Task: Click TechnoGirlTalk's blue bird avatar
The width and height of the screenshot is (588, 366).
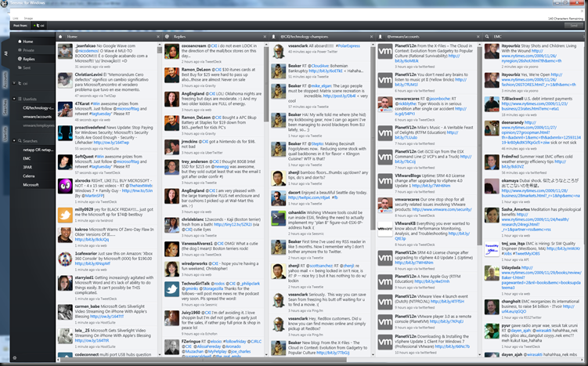Action: tap(171, 289)
